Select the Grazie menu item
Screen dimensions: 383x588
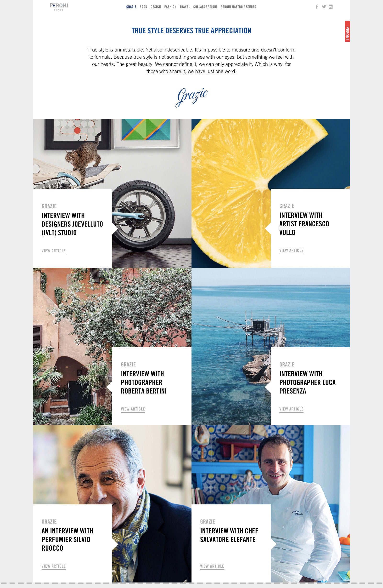click(131, 7)
